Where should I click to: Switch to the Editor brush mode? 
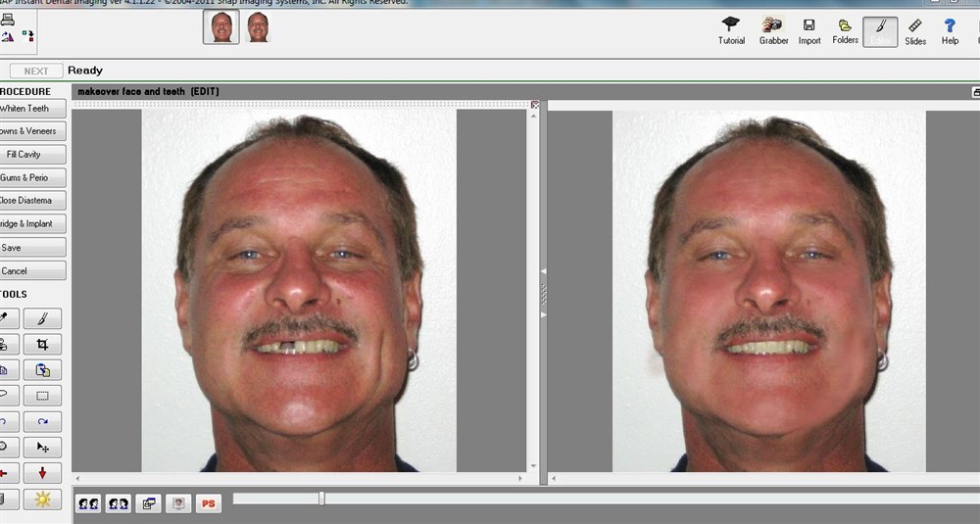point(880,31)
